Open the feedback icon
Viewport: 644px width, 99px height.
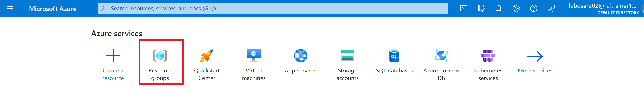point(551,9)
